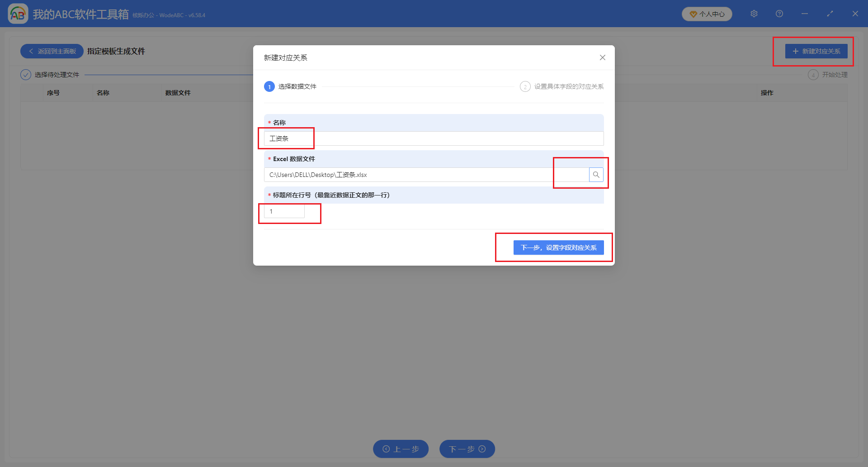Image resolution: width=868 pixels, height=467 pixels.
Task: Click the checkmark icon beside 选择待处理文件
Action: click(x=25, y=74)
